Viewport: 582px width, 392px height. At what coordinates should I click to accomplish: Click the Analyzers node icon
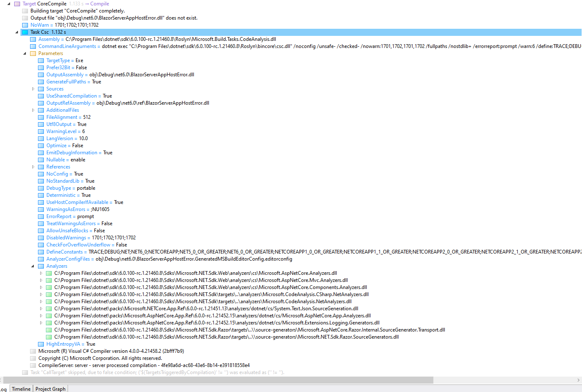tap(41, 266)
